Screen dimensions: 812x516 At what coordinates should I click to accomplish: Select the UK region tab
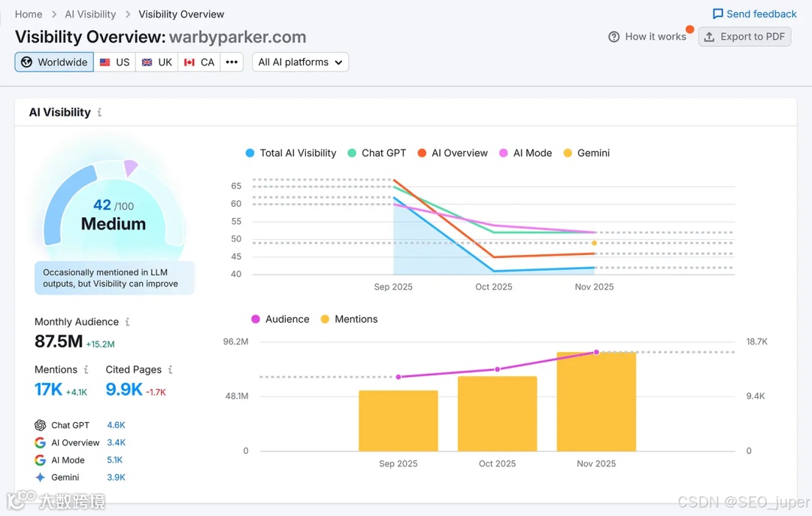157,62
